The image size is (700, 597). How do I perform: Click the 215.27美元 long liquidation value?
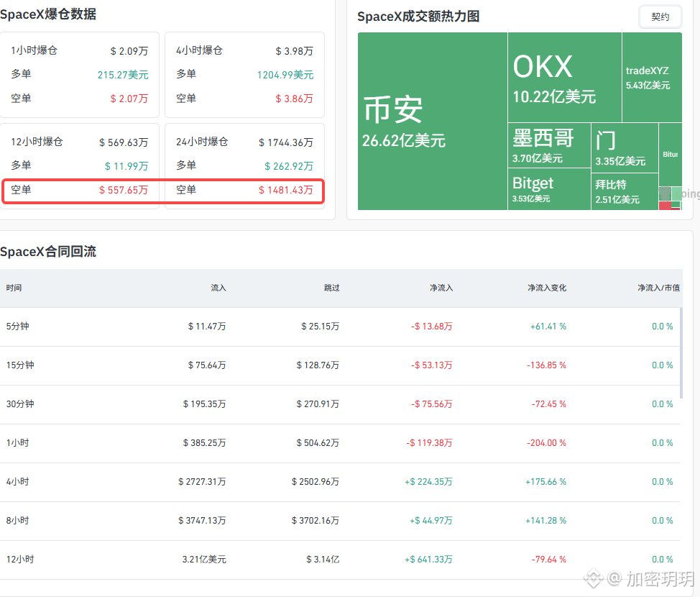(123, 75)
